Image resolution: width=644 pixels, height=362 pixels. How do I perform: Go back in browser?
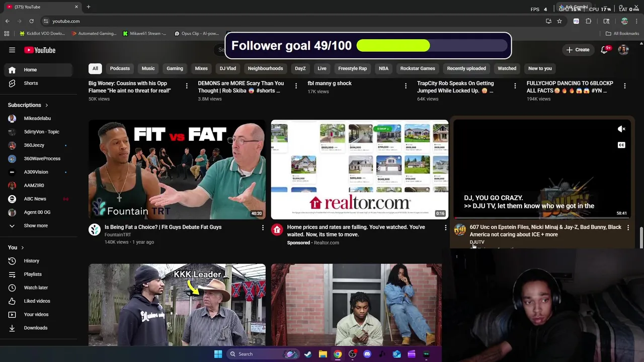coord(7,21)
